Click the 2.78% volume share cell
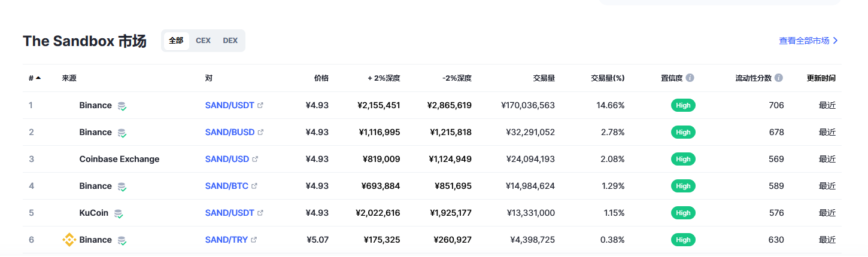This screenshot has height=257, width=868. [x=613, y=132]
